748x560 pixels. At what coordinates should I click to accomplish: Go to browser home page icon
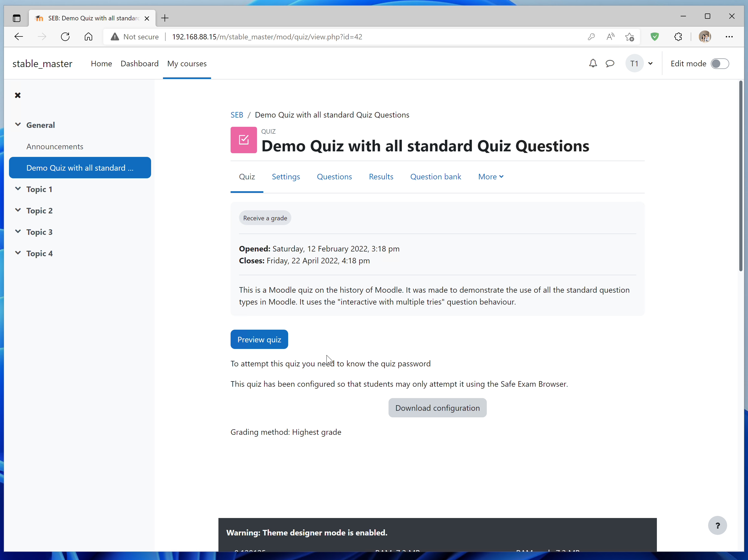[x=88, y=36]
